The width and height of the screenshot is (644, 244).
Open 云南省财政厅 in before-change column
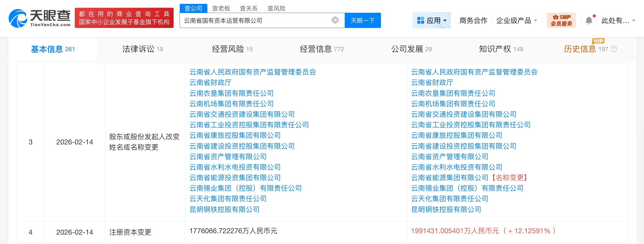pyautogui.click(x=210, y=82)
